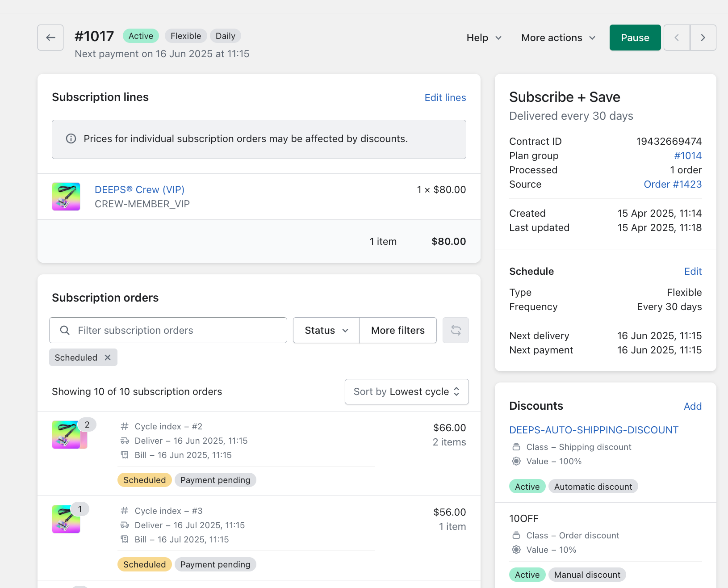Remove the Scheduled filter tag
This screenshot has height=588, width=728.
coord(108,357)
